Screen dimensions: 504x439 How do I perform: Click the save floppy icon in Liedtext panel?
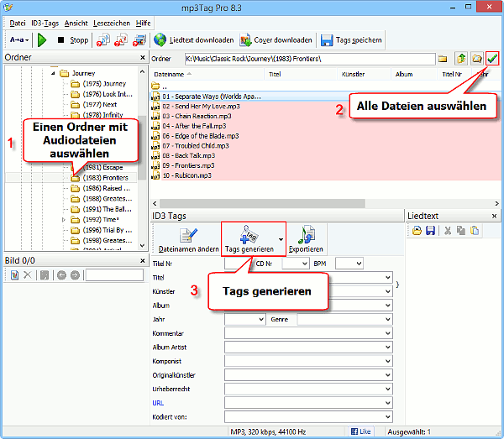430,231
